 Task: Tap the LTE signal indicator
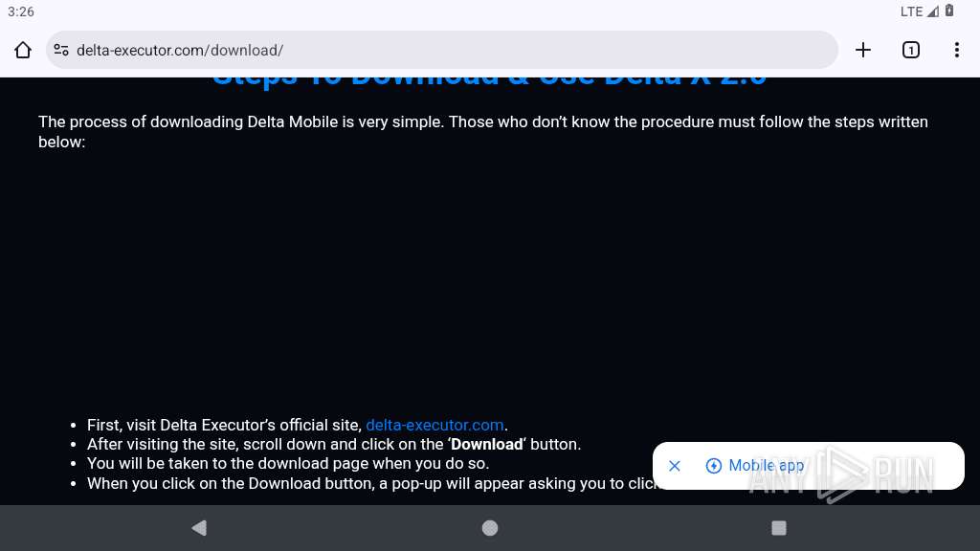tap(920, 11)
